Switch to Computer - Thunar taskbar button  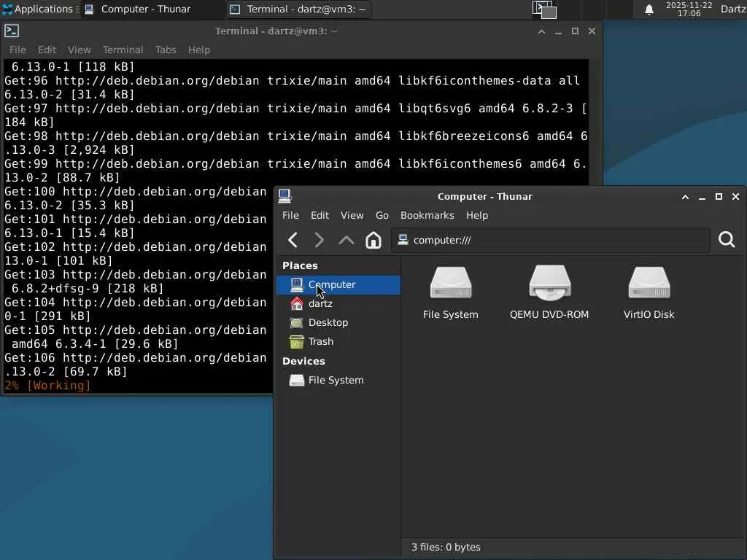(152, 9)
